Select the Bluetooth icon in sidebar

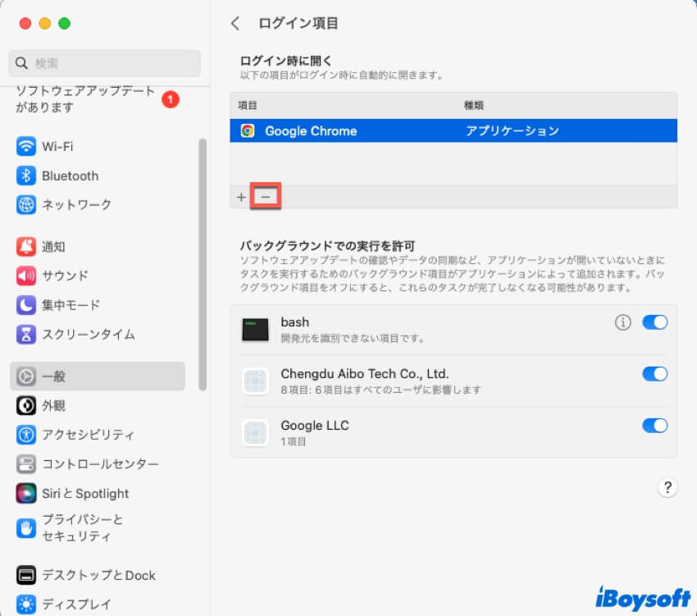click(25, 176)
